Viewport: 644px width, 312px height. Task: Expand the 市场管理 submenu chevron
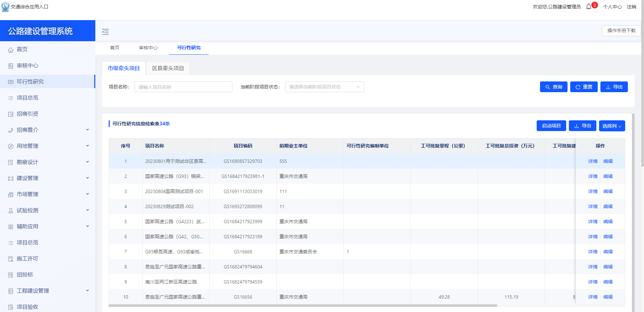tap(88, 194)
